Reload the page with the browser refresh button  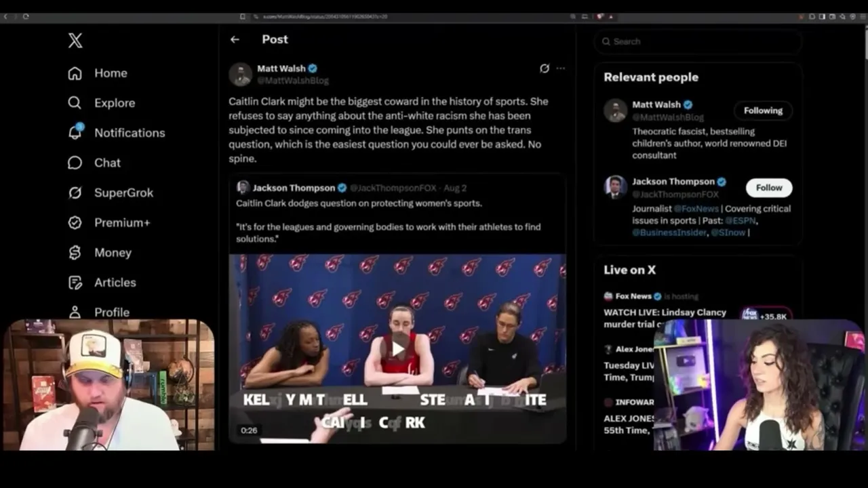[26, 16]
